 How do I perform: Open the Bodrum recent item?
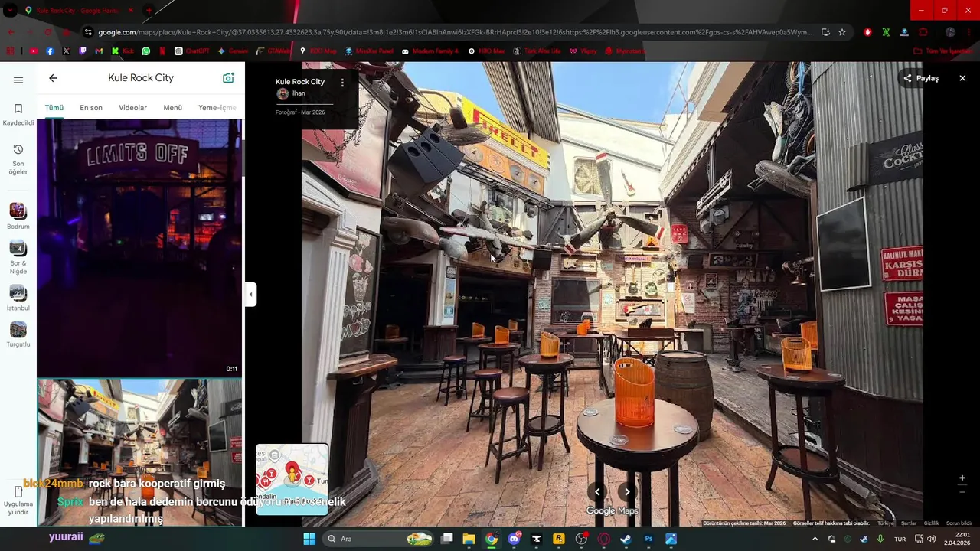[x=18, y=216]
